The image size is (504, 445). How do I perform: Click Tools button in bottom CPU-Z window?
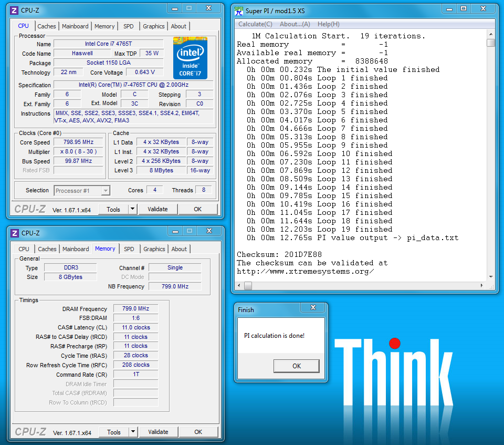coord(114,432)
